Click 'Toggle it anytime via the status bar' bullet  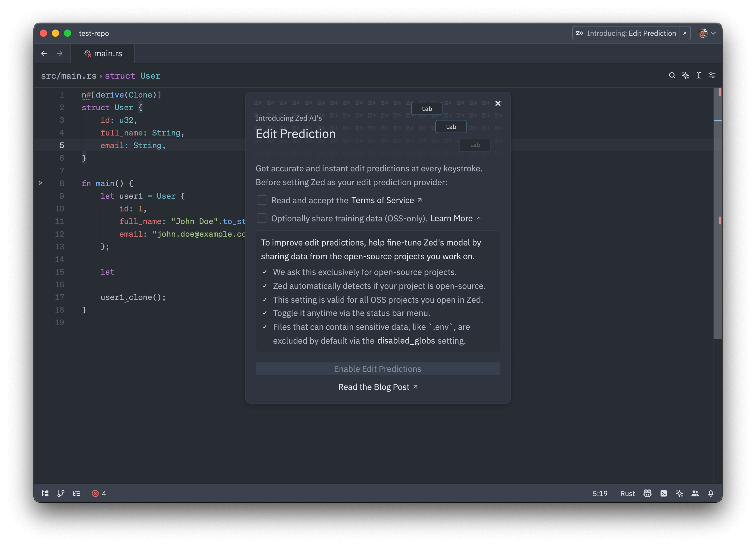pyautogui.click(x=351, y=313)
